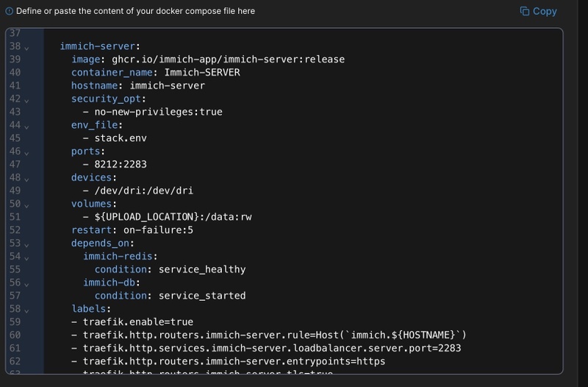Click line number 61 in the gutter
This screenshot has width=588, height=387.
tap(15, 348)
